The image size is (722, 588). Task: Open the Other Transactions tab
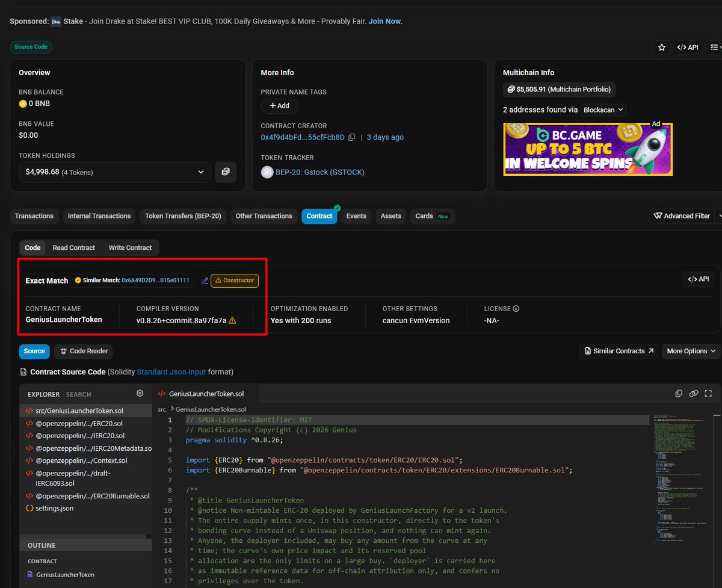(x=264, y=216)
